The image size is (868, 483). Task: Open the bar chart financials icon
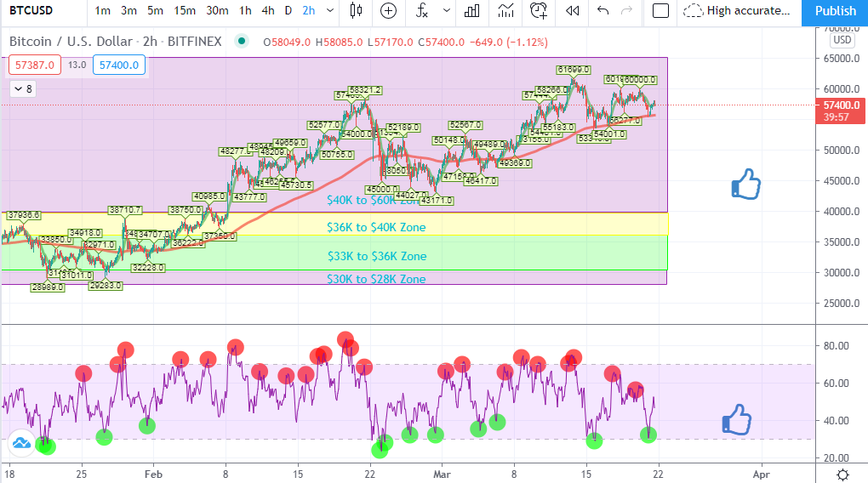(x=472, y=10)
